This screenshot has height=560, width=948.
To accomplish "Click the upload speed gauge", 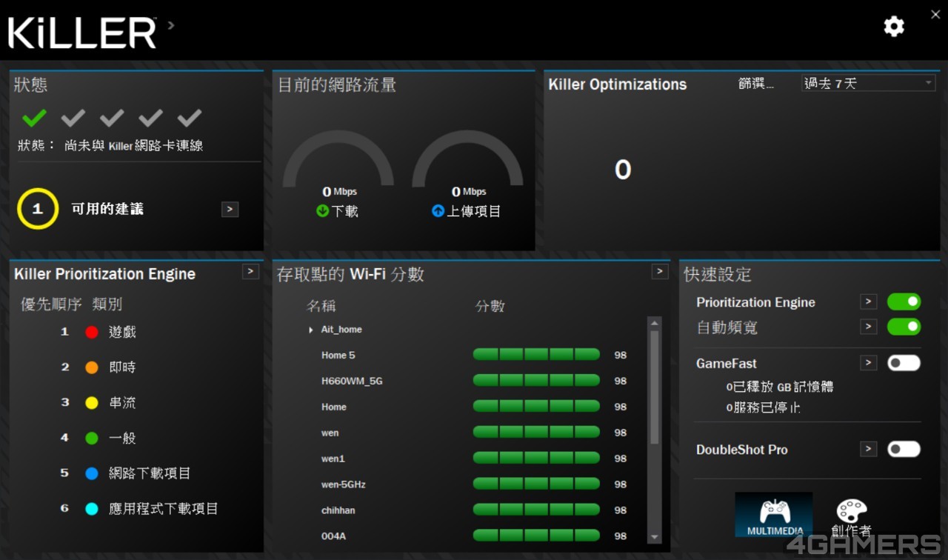I will [468, 158].
